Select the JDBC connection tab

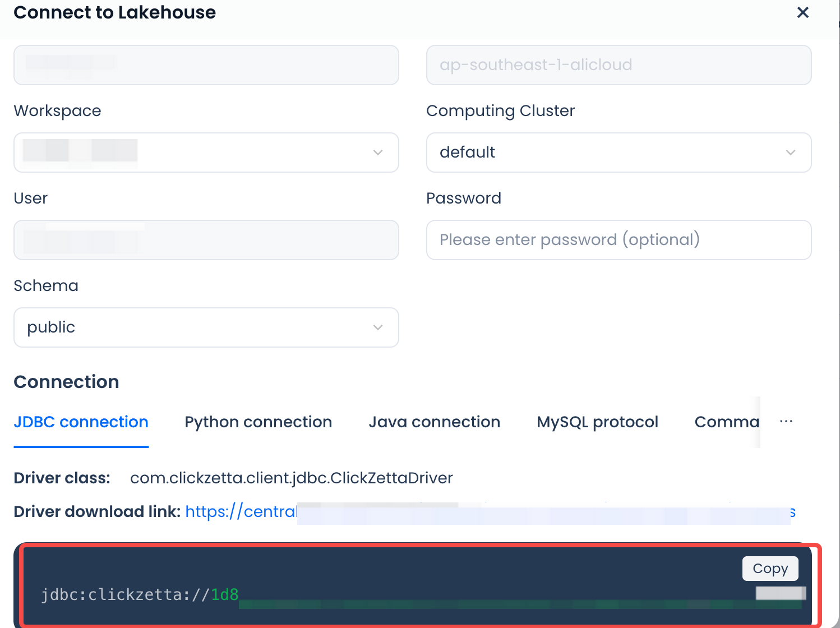pyautogui.click(x=81, y=422)
